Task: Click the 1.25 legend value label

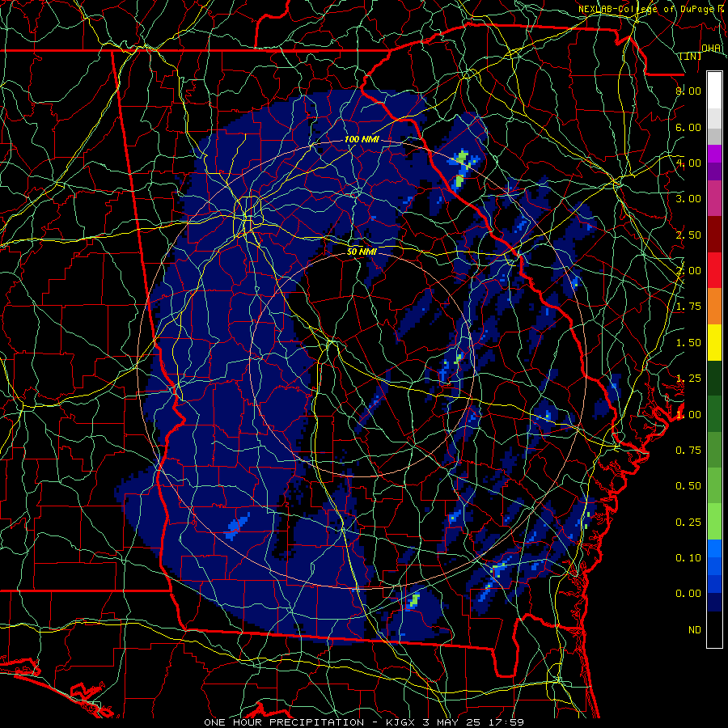Action: point(688,379)
